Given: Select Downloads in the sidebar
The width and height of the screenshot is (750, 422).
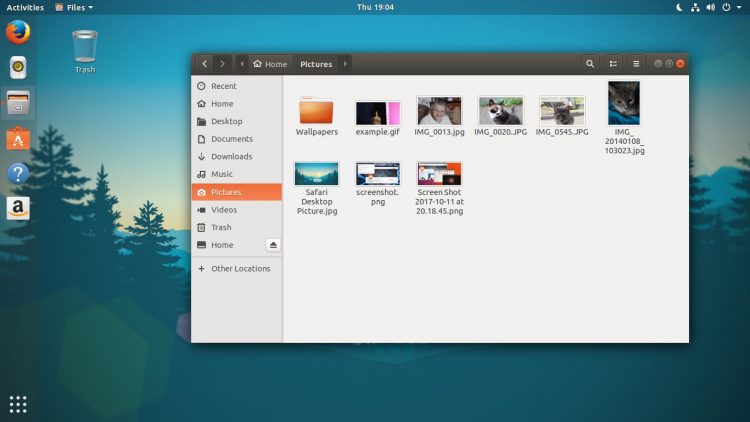Looking at the screenshot, I should tap(231, 157).
